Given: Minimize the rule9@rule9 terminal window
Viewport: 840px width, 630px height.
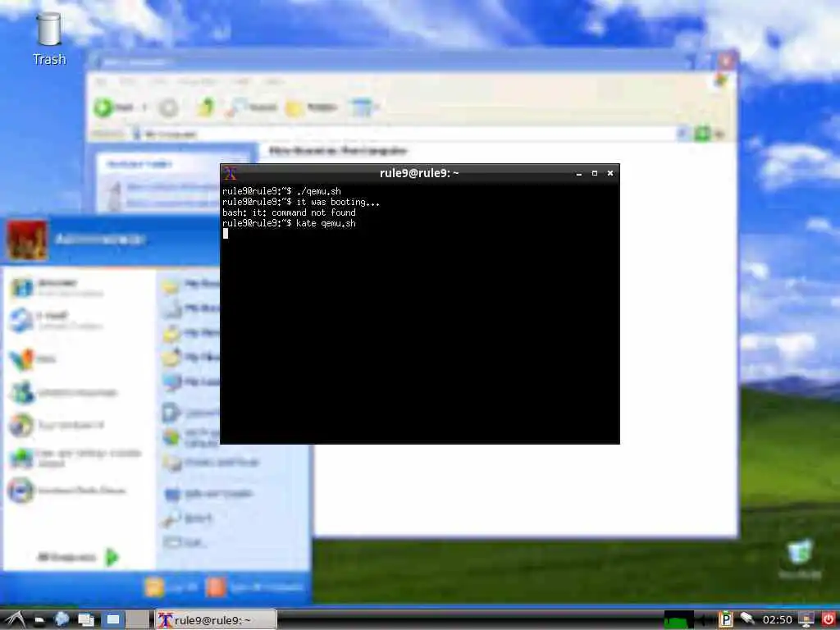Looking at the screenshot, I should pyautogui.click(x=578, y=174).
